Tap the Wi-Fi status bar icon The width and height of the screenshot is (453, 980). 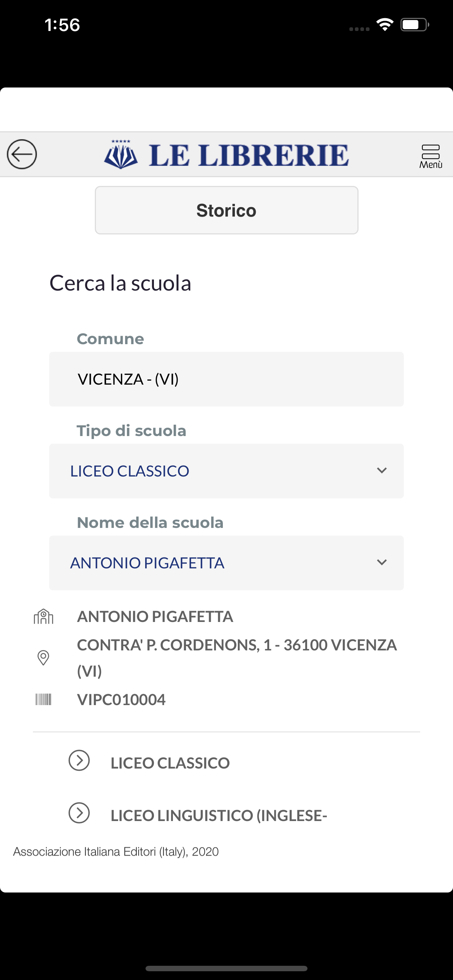(384, 25)
